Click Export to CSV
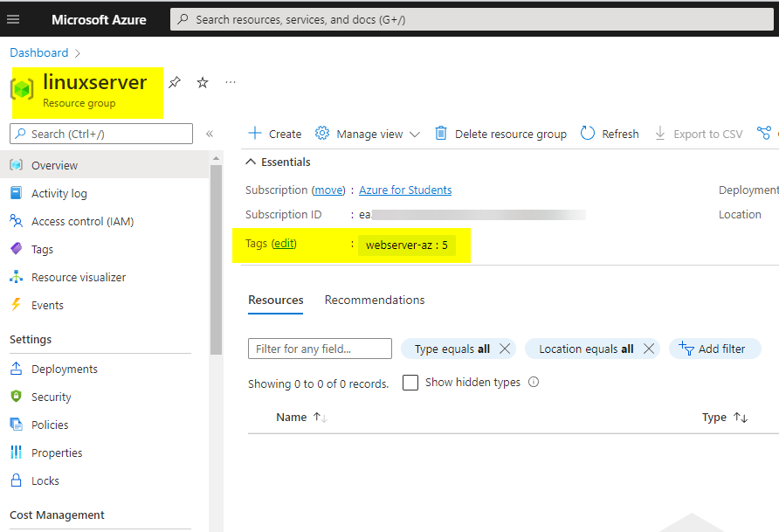Screen dimensions: 779x532 (699, 134)
